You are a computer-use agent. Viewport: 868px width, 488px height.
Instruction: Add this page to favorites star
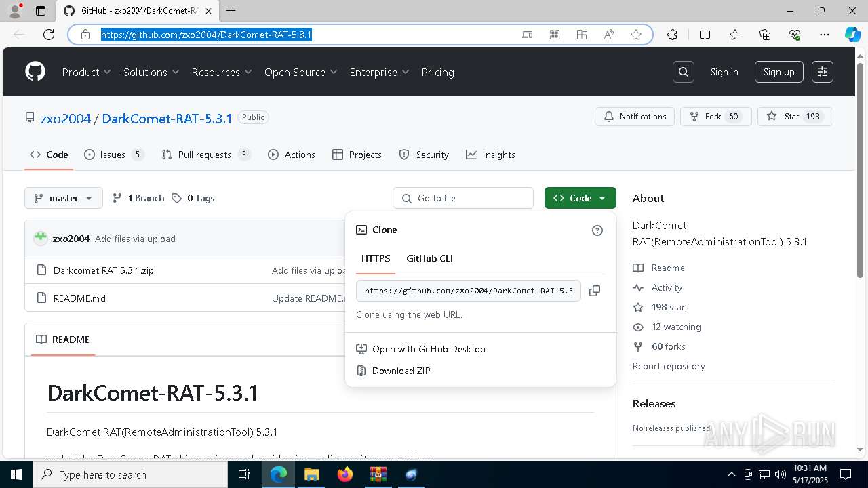pyautogui.click(x=636, y=35)
